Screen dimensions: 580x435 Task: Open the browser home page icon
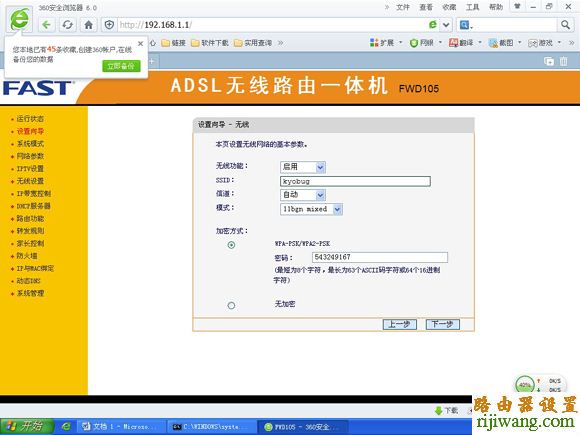point(88,25)
